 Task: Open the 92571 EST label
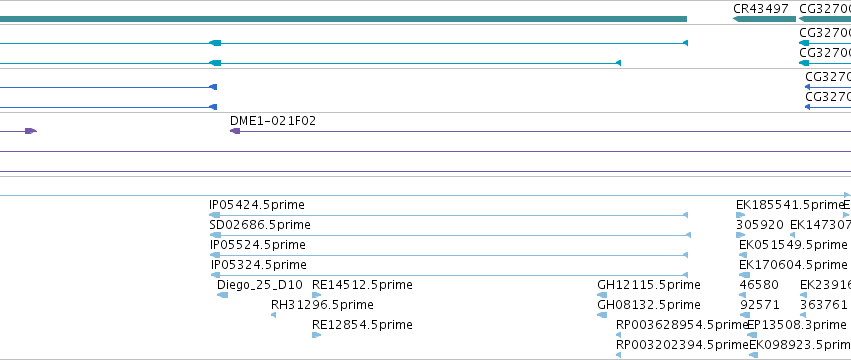759,305
